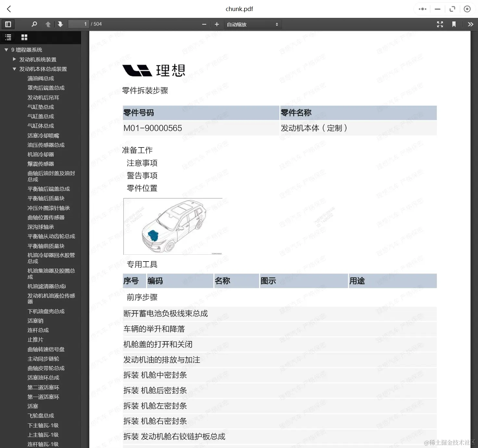Enter presentation fullscreen mode
The height and width of the screenshot is (448, 478).
440,24
